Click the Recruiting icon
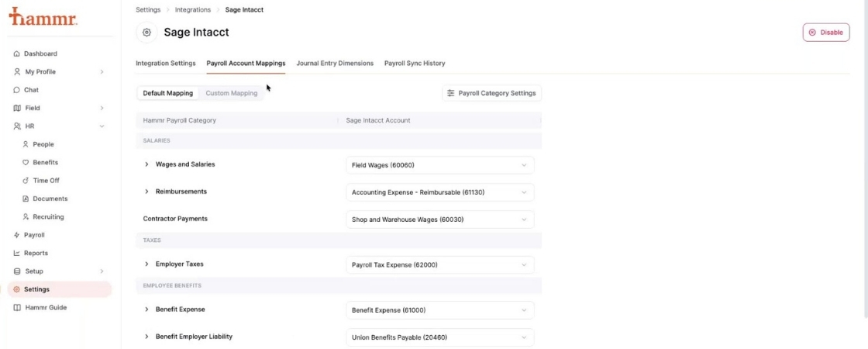The width and height of the screenshot is (868, 349). [26, 216]
